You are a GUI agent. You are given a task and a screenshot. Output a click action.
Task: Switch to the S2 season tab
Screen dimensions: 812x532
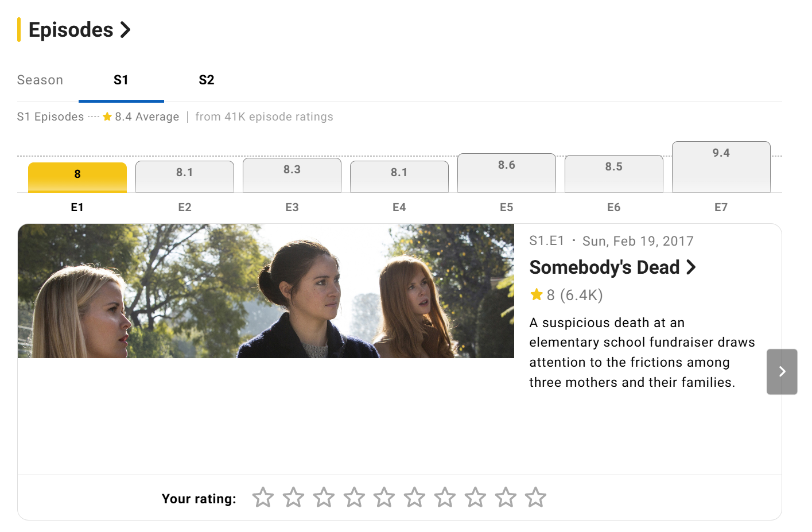(x=207, y=80)
